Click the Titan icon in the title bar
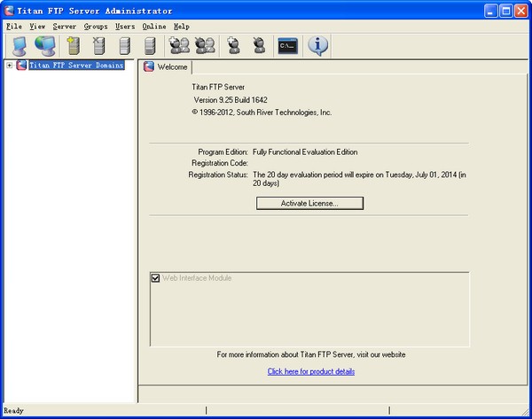 click(x=9, y=11)
